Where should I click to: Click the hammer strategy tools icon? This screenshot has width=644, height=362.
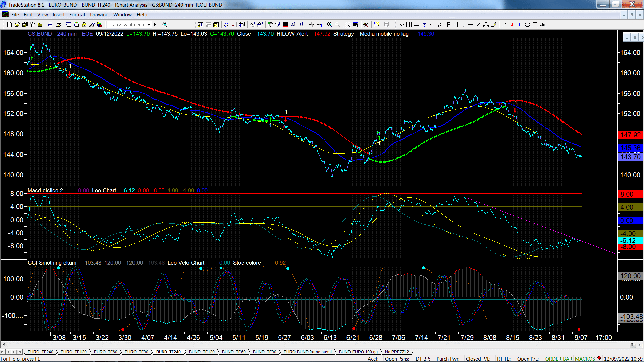coord(366,24)
